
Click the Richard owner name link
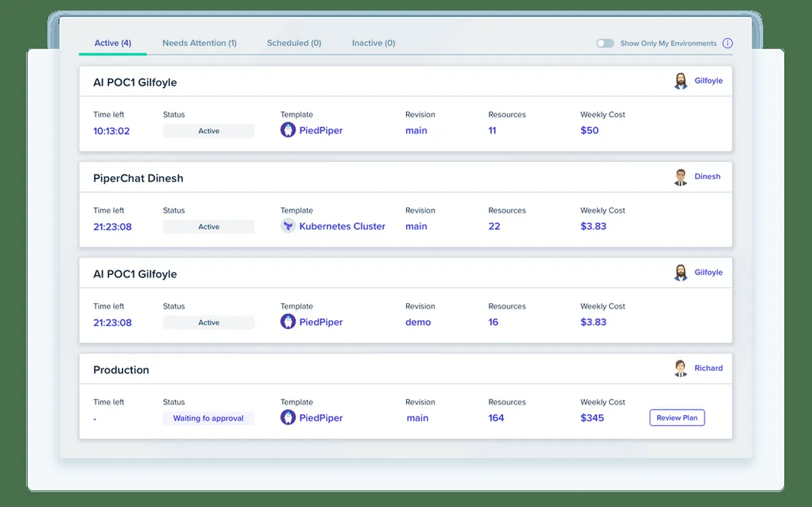(x=708, y=368)
